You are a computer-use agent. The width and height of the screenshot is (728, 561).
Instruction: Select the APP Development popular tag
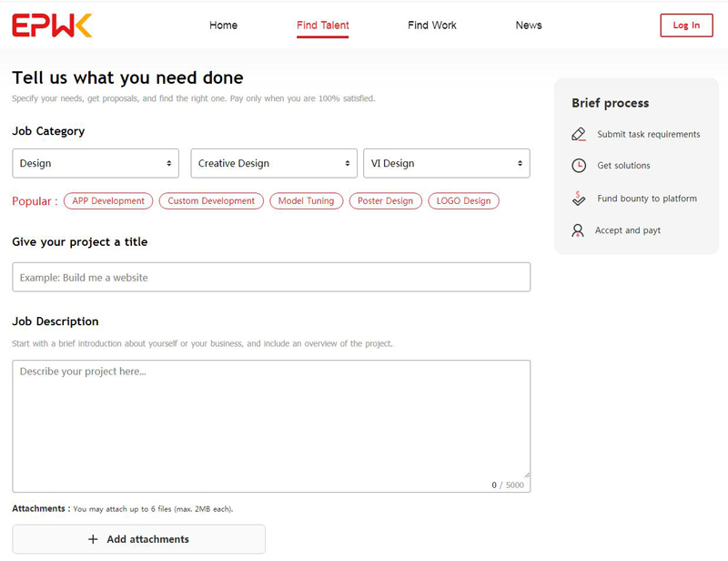pyautogui.click(x=108, y=201)
